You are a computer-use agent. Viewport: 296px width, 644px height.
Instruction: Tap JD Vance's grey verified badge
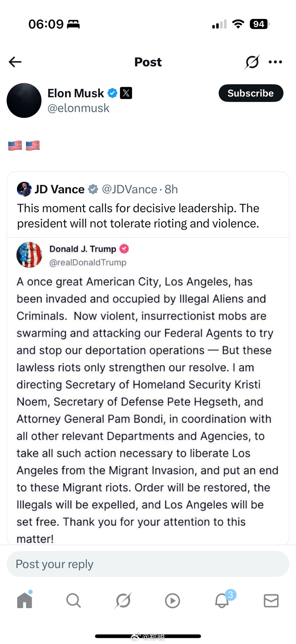pyautogui.click(x=93, y=189)
